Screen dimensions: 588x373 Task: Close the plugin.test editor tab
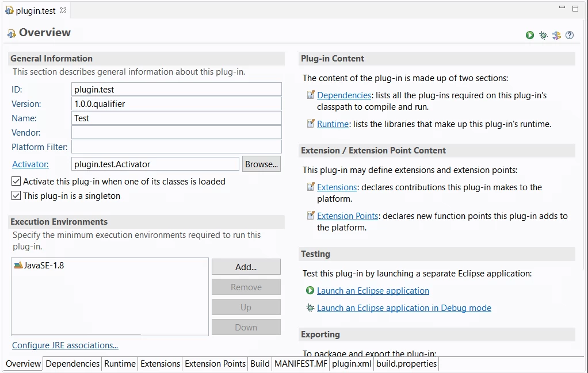click(x=63, y=10)
